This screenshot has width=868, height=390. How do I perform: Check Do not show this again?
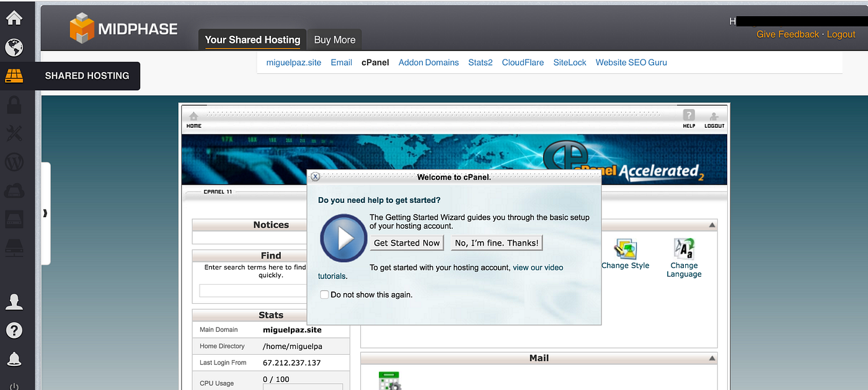[x=324, y=295]
